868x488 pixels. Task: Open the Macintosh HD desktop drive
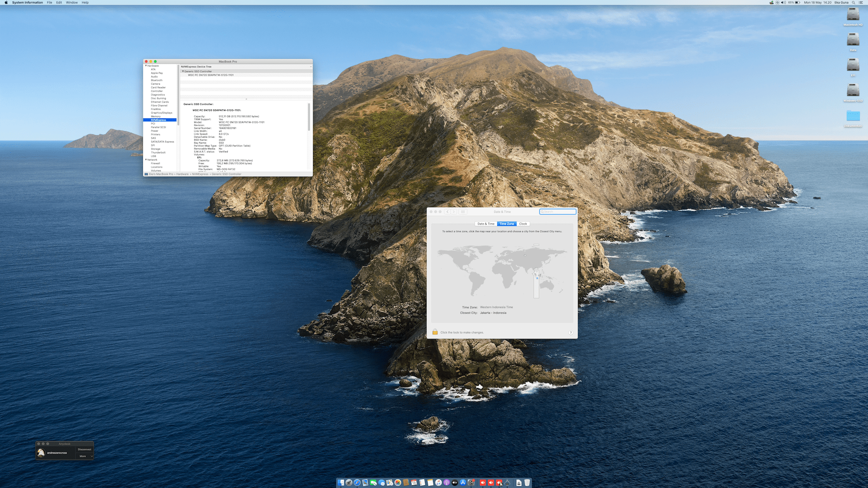pyautogui.click(x=853, y=15)
